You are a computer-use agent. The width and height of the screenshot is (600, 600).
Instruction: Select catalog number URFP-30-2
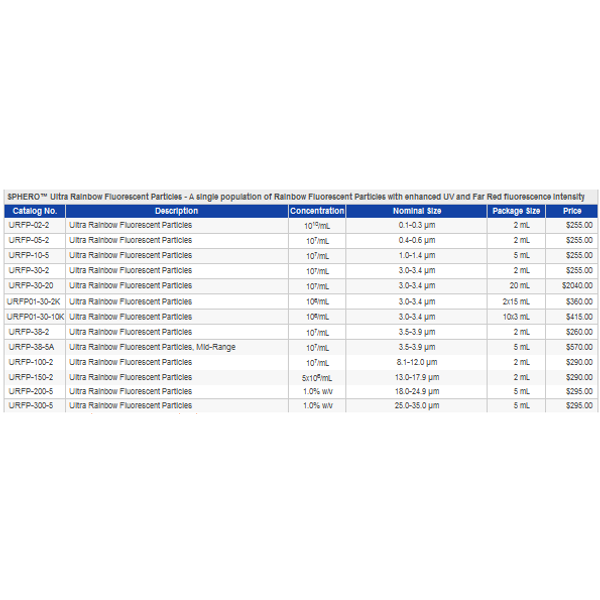pos(29,271)
